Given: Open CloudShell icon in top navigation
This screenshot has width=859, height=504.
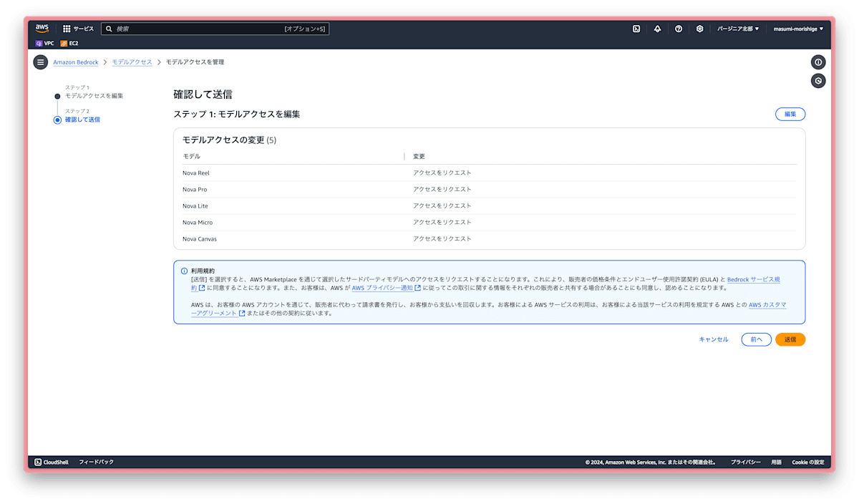Looking at the screenshot, I should 636,29.
